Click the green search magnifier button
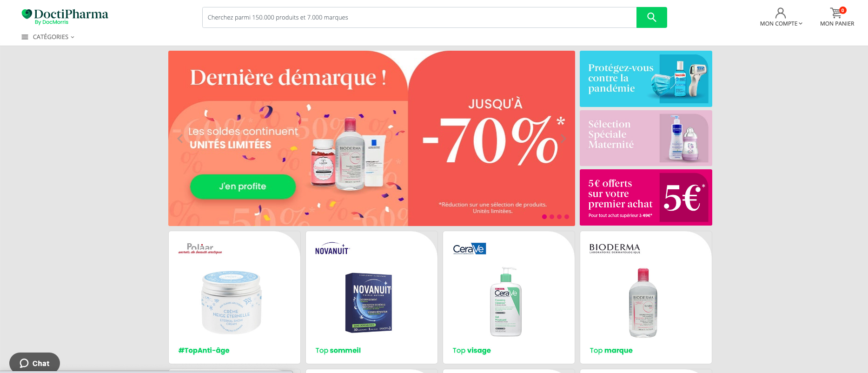 pyautogui.click(x=651, y=17)
